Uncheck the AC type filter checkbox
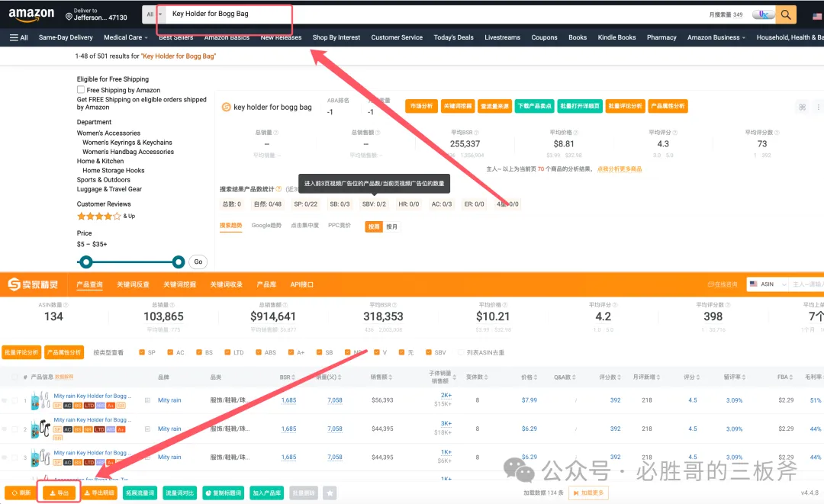 pos(170,352)
